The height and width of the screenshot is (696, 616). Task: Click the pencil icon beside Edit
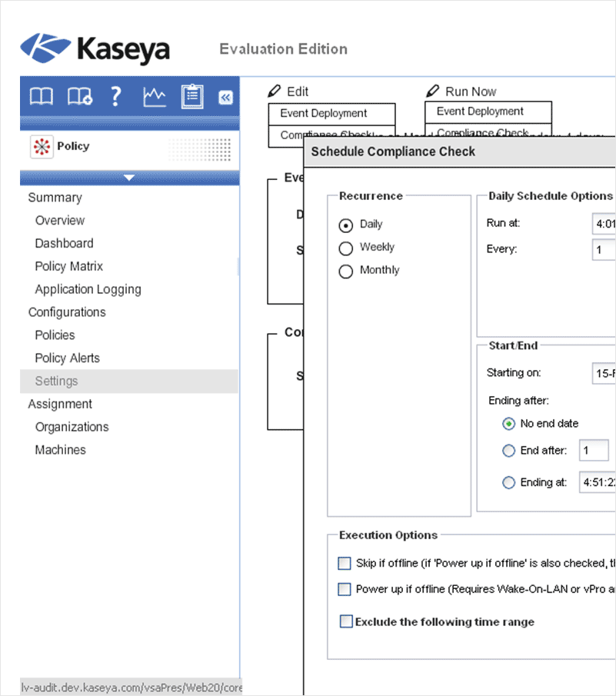(x=275, y=91)
